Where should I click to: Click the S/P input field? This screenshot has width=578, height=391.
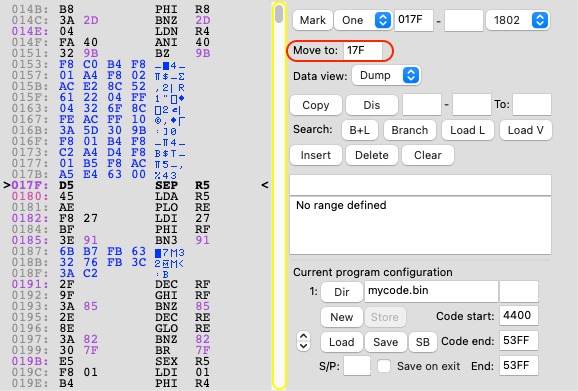(x=357, y=366)
